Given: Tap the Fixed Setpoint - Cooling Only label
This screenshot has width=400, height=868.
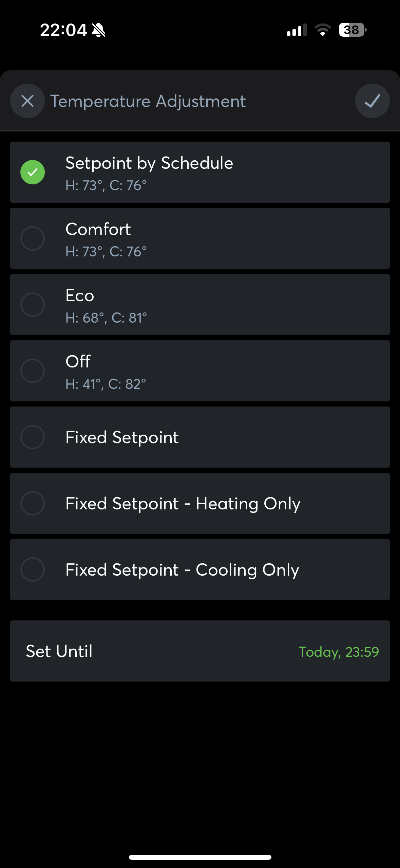Looking at the screenshot, I should 182,569.
